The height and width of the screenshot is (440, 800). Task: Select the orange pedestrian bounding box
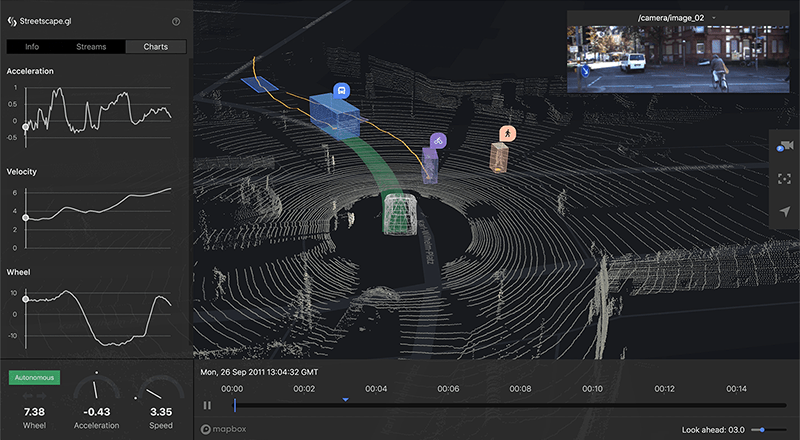coord(499,157)
